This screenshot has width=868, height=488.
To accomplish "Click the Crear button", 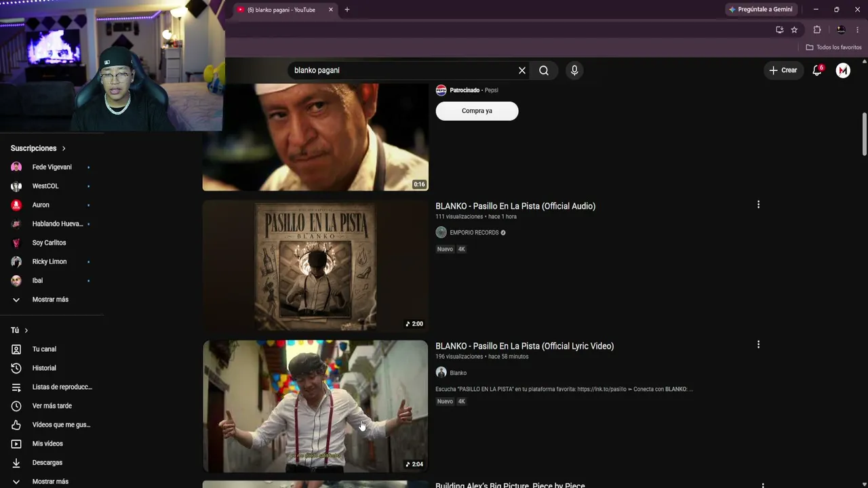I will point(783,70).
